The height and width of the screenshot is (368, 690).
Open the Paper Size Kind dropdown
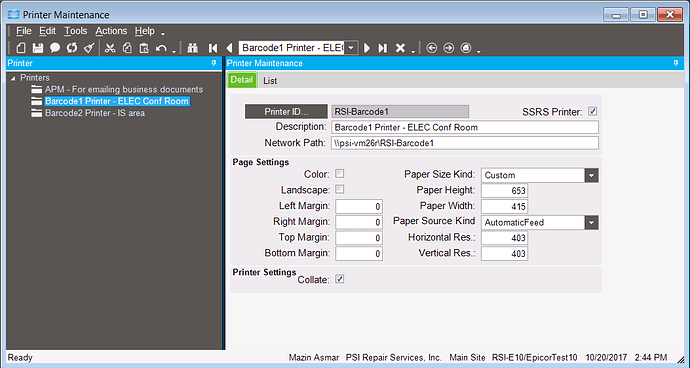[591, 175]
